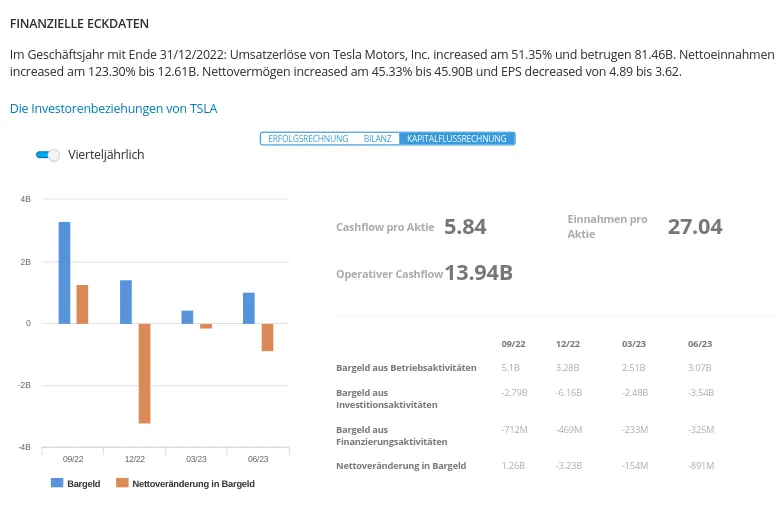Select the Bargeld aus Betriebsaktivitäten row label
Screen dimensions: 782x514
point(406,368)
